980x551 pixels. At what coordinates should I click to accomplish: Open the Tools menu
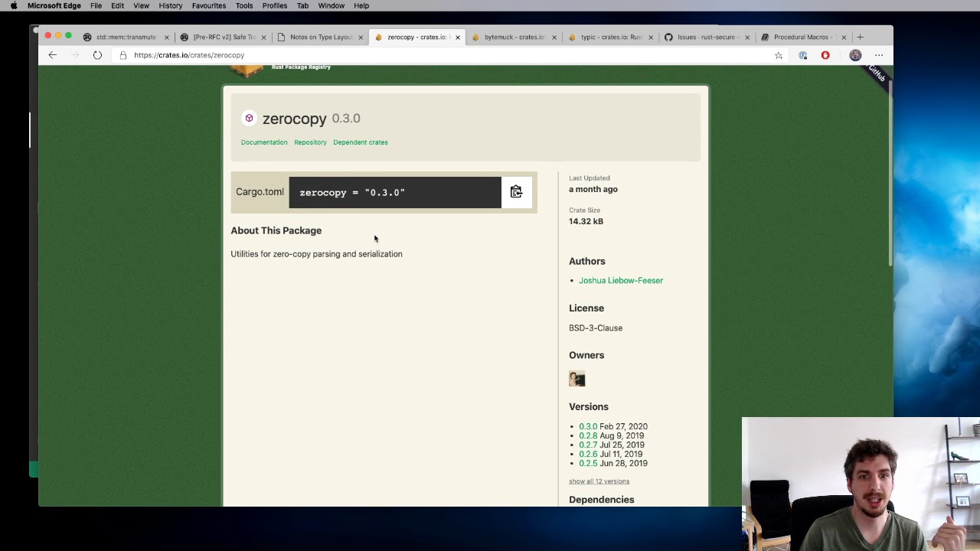[x=244, y=5]
